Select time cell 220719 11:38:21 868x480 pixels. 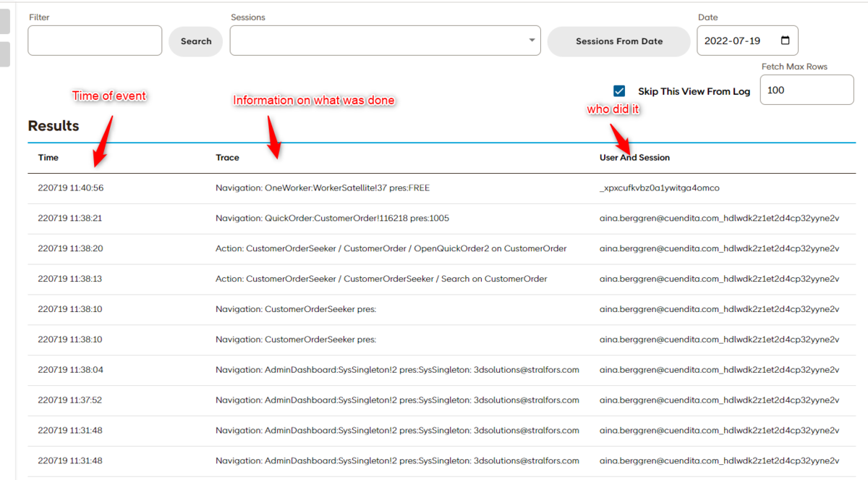(x=70, y=218)
